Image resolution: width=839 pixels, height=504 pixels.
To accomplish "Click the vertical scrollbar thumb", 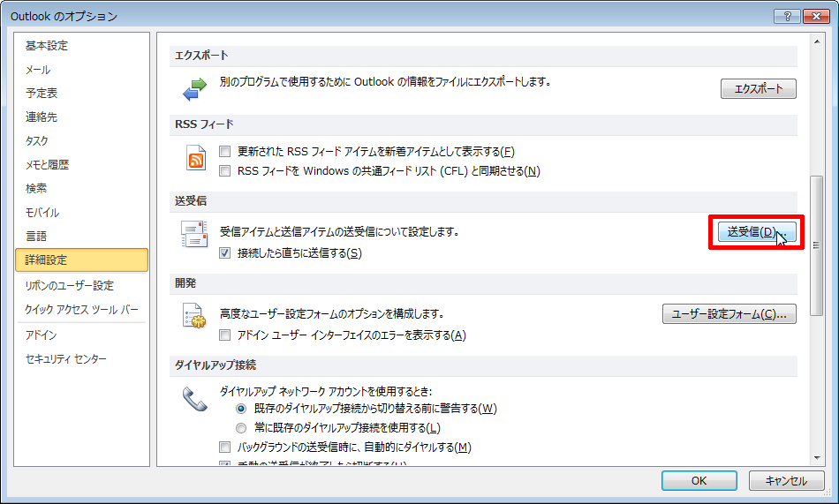I will point(817,246).
